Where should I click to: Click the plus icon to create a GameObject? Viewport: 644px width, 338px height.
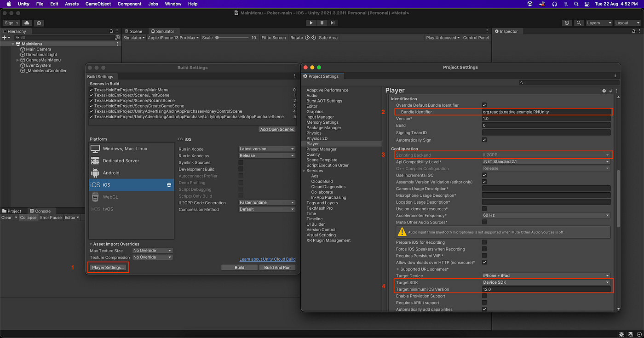(5, 38)
